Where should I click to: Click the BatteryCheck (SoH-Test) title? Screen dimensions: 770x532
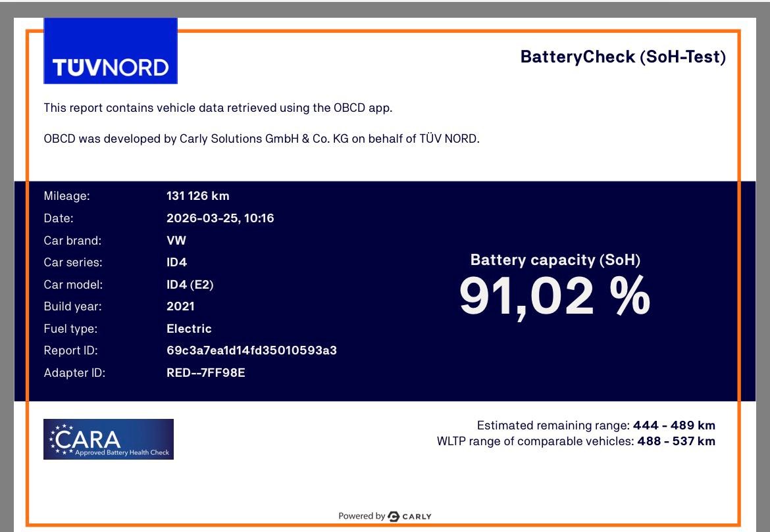(623, 57)
